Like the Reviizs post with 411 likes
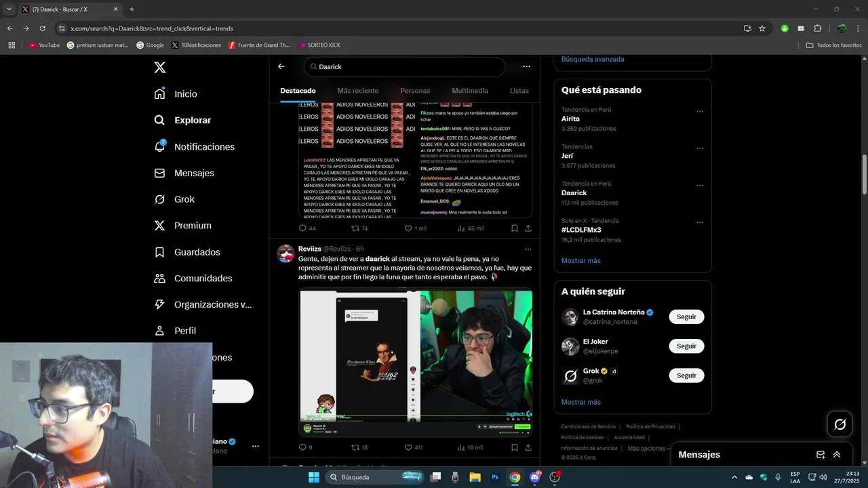 tap(414, 447)
